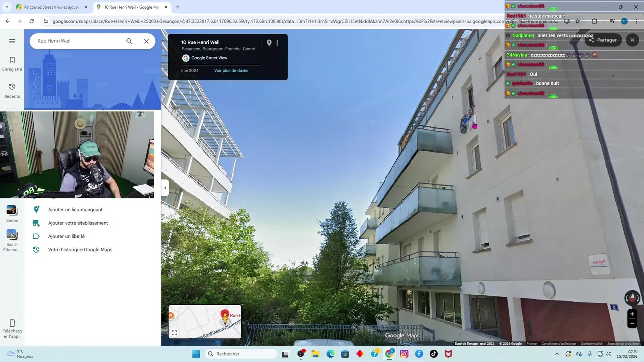Zoom in with the plus button

point(632,314)
